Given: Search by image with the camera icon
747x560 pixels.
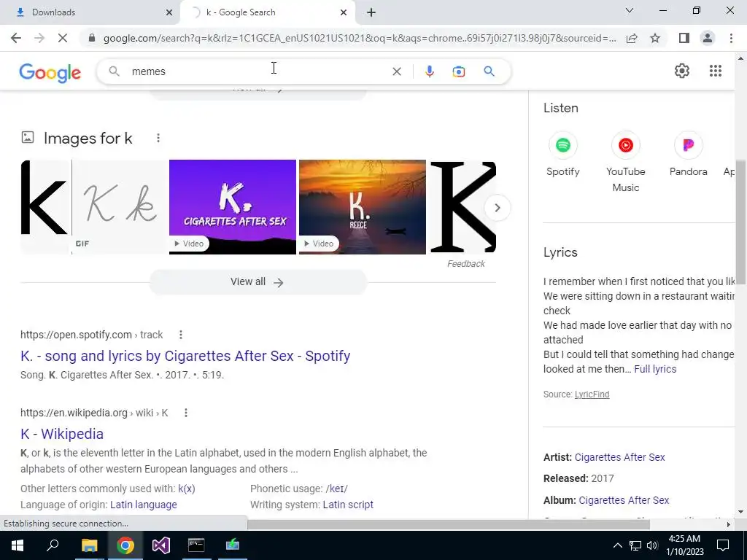Looking at the screenshot, I should [x=458, y=71].
